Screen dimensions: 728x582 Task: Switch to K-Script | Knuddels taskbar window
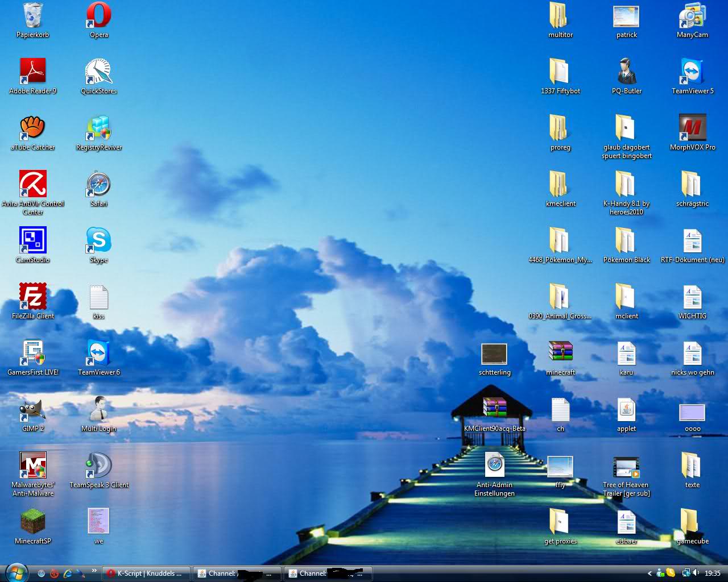coord(146,573)
